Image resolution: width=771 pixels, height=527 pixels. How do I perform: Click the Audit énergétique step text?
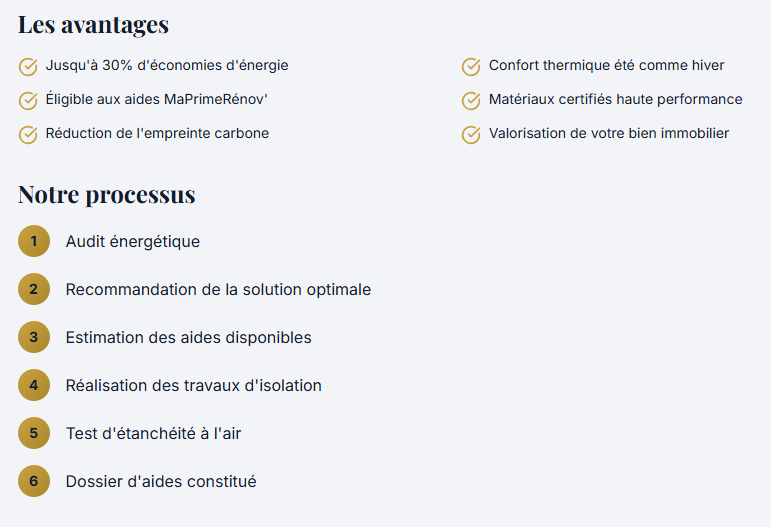[133, 241]
